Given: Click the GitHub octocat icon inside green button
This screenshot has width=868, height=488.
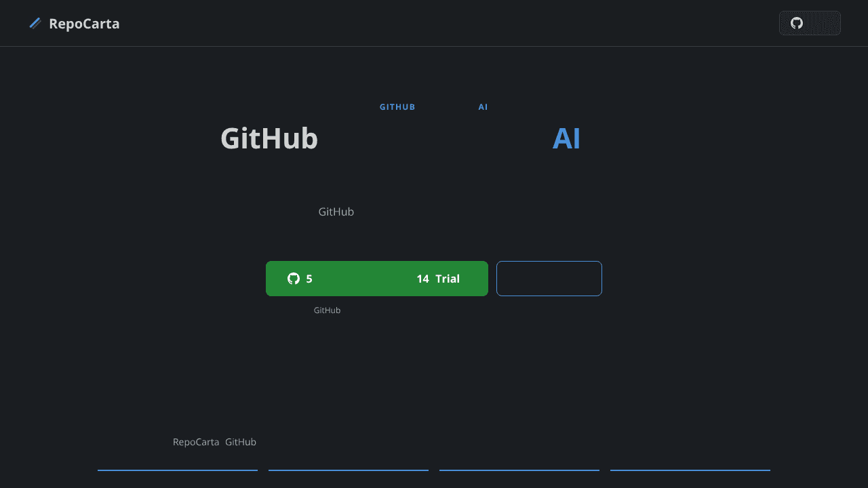Looking at the screenshot, I should click(x=294, y=279).
